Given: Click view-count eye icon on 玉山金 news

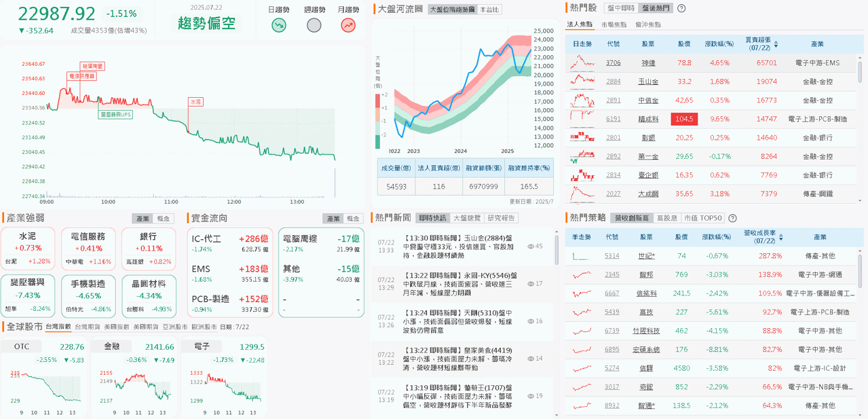Looking at the screenshot, I should pos(531,246).
